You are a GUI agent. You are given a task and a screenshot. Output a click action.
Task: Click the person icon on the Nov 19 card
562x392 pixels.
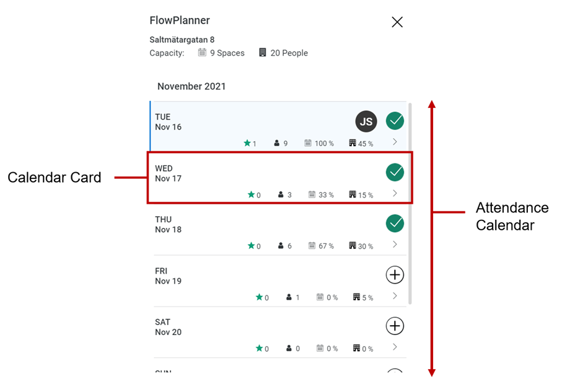tap(288, 297)
